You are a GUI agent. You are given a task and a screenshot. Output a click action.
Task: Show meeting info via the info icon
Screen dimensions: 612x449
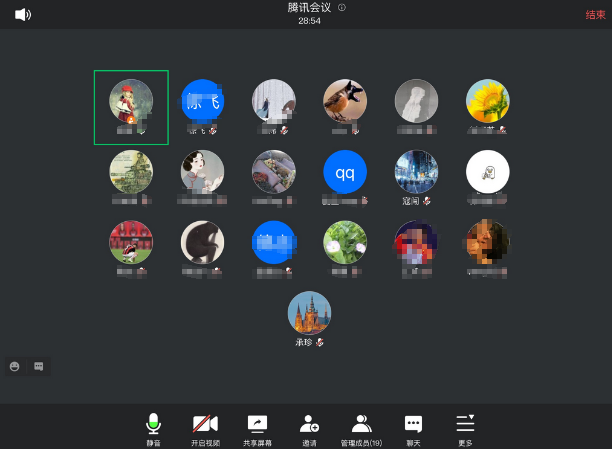[x=342, y=7]
